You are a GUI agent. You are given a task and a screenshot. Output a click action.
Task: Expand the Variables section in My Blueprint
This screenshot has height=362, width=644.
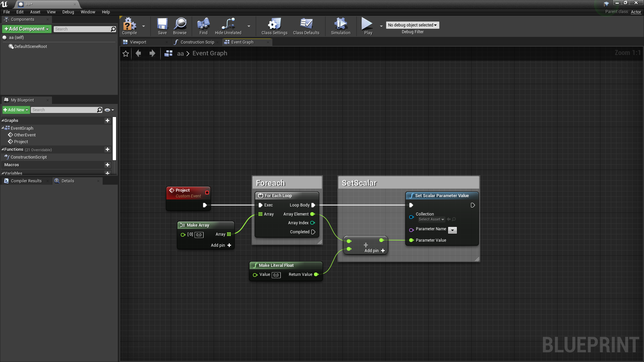click(x=4, y=173)
